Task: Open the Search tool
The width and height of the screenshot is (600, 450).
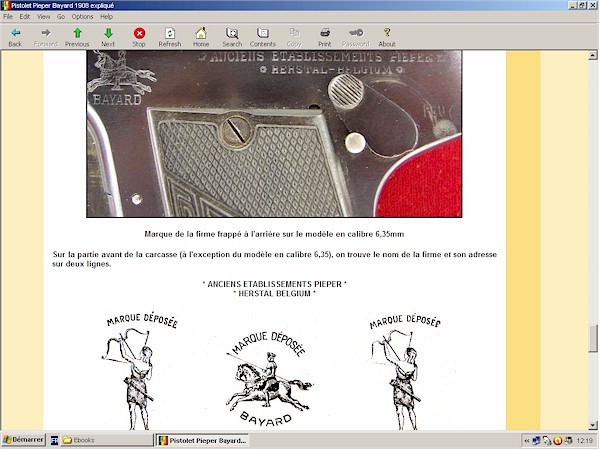Action: (x=232, y=37)
